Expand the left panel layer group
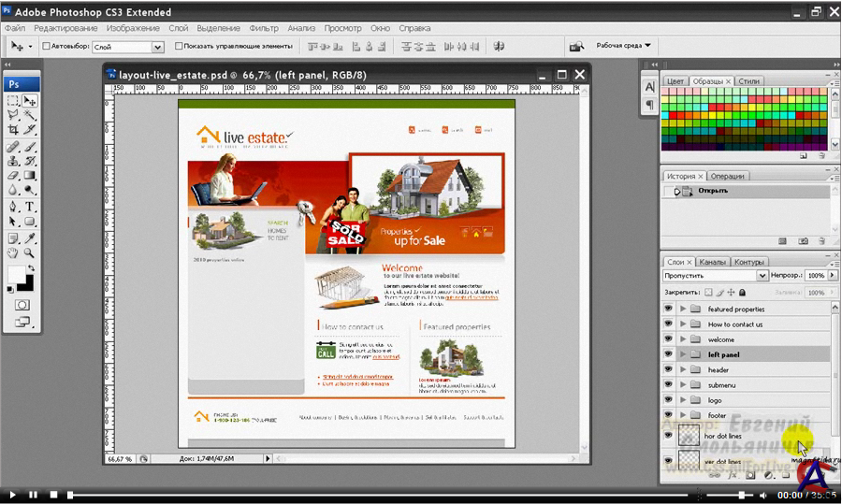Image resolution: width=842 pixels, height=504 pixels. pyautogui.click(x=683, y=355)
